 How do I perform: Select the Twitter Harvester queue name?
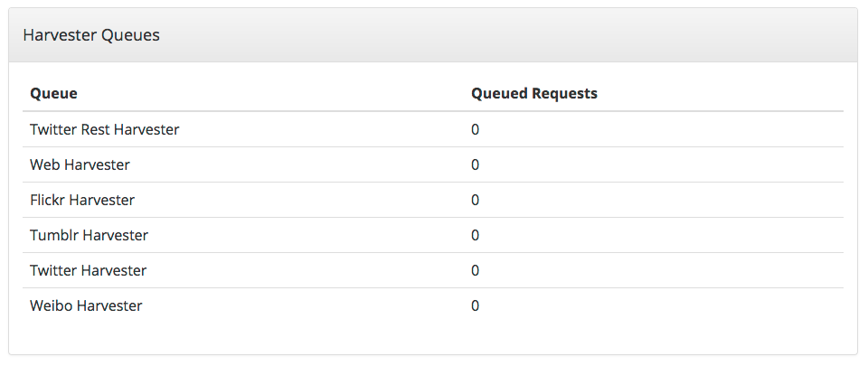coord(88,270)
